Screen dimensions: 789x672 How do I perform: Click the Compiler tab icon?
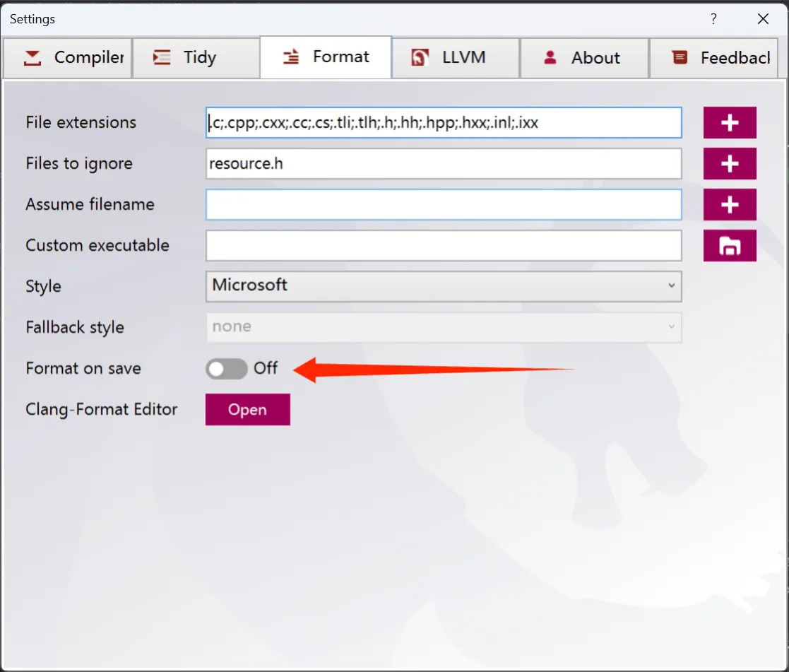(x=32, y=58)
